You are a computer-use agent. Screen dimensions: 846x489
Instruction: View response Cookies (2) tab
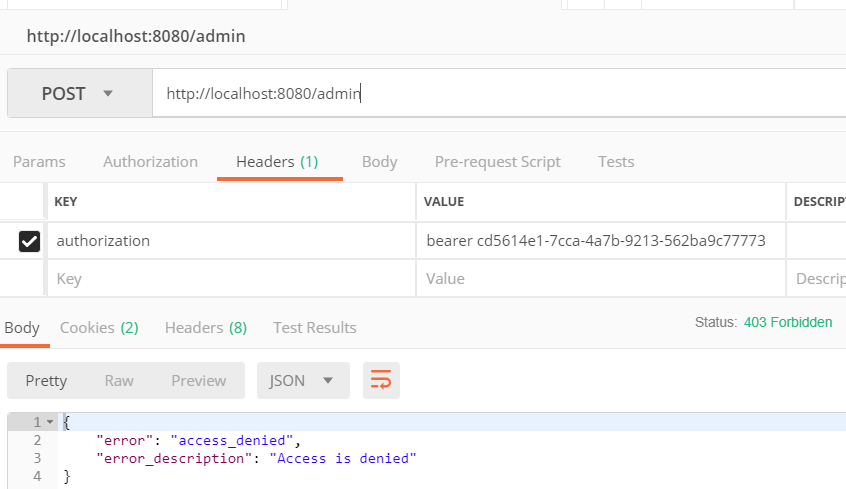(x=99, y=327)
